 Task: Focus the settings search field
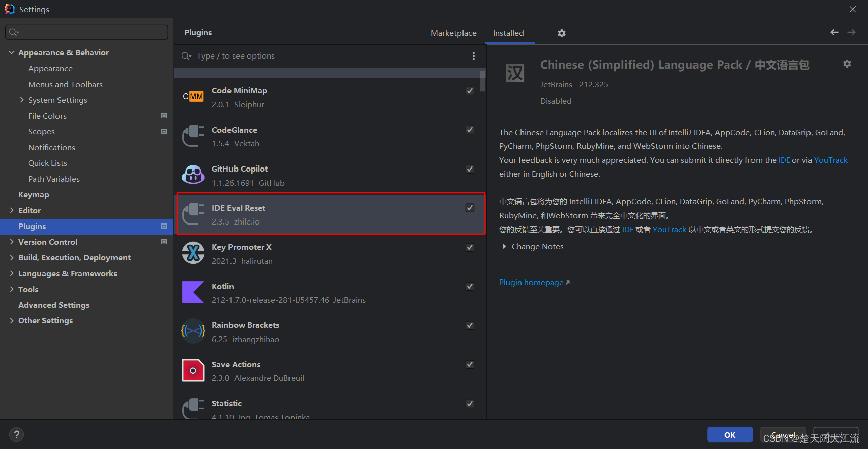click(87, 32)
